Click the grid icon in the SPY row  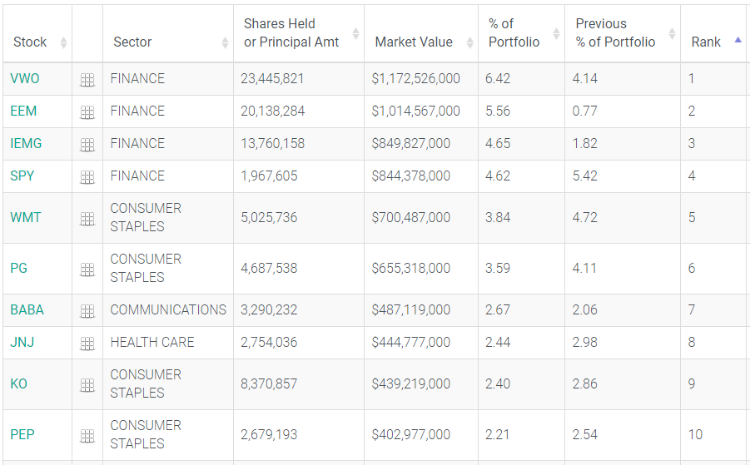tap(87, 177)
